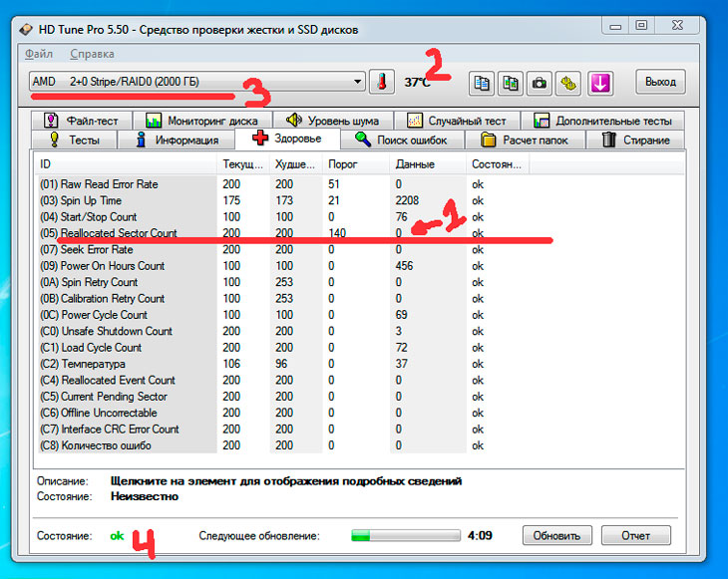Open the options wrench/gear icon
The height and width of the screenshot is (579, 728).
568,84
